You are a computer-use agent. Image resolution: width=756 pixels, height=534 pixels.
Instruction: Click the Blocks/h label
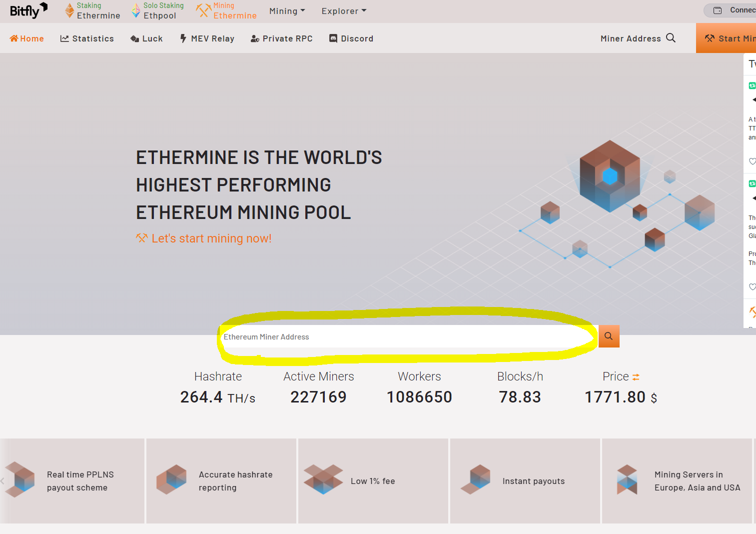click(520, 376)
